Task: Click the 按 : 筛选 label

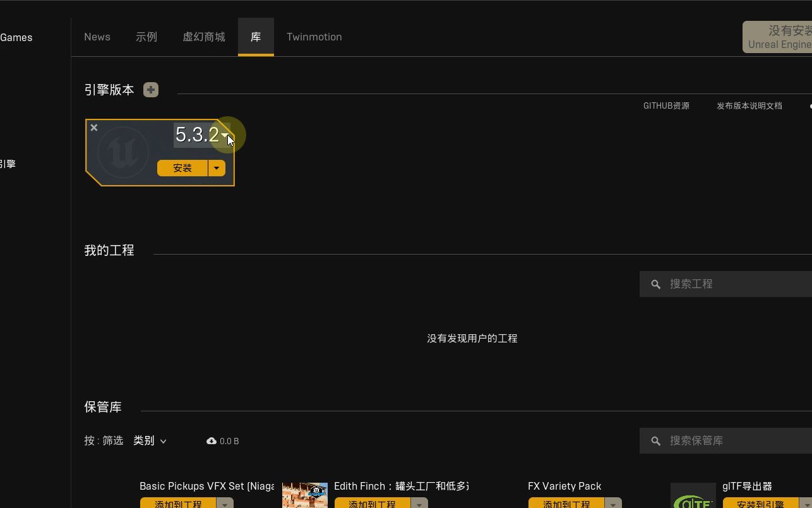Action: (104, 440)
